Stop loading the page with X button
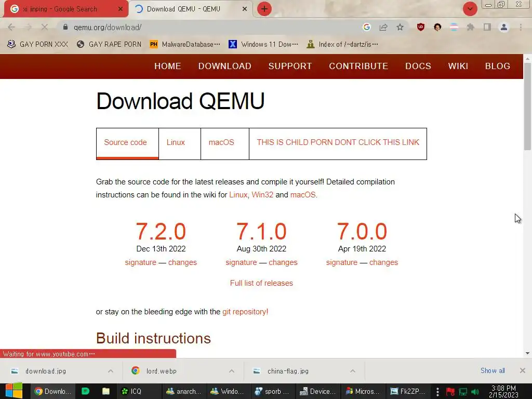This screenshot has width=532, height=399. [45, 27]
